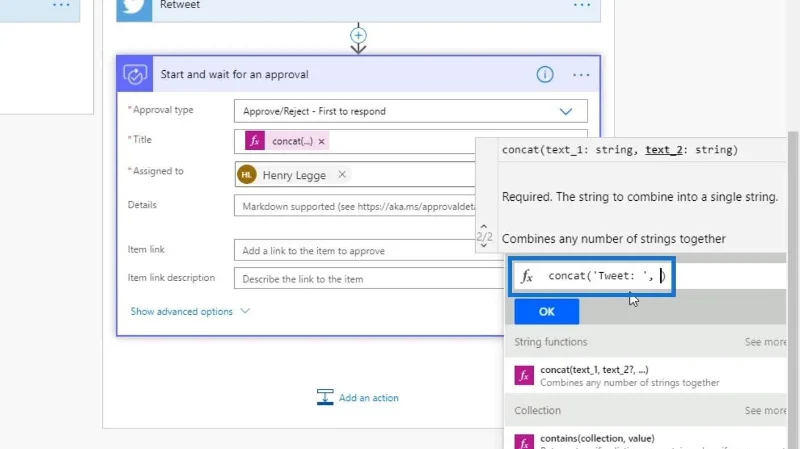This screenshot has width=800, height=449.
Task: Click the fx icon on concat token
Action: tap(255, 141)
